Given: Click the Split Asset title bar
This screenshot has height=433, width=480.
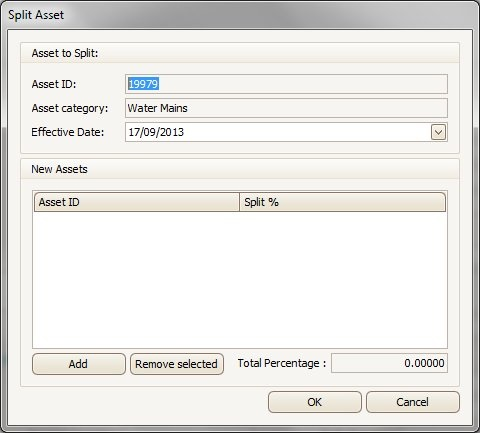Looking at the screenshot, I should click(240, 15).
